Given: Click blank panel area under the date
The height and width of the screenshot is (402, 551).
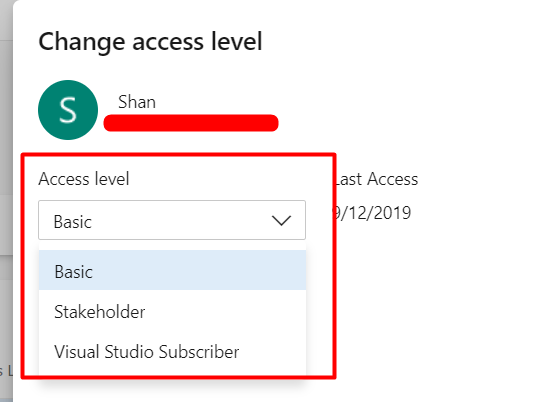Looking at the screenshot, I should coord(422,299).
